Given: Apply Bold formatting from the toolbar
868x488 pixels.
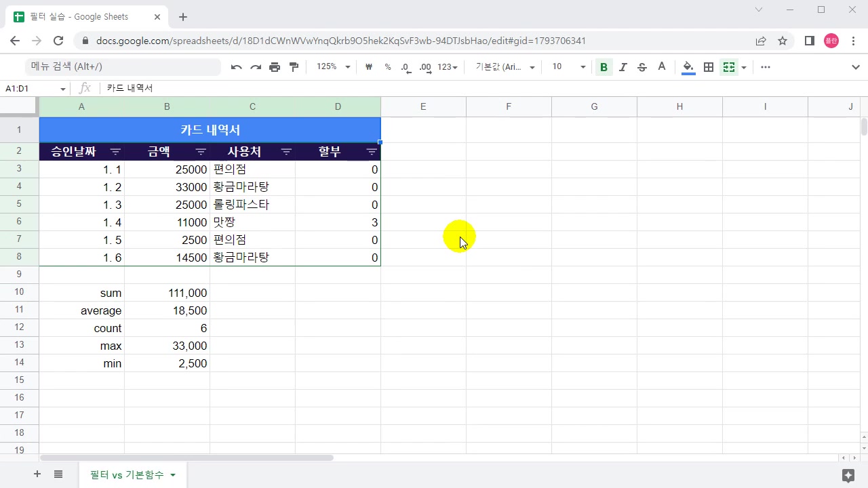Looking at the screenshot, I should (x=603, y=67).
